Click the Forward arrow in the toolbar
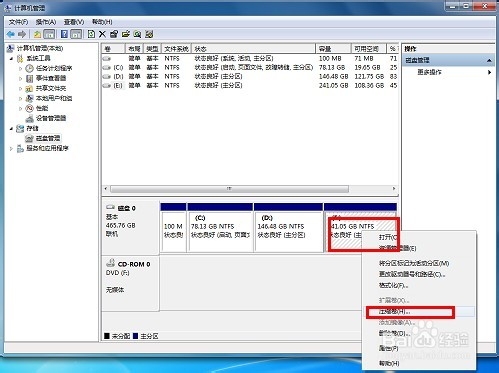Viewport: 499px width, 373px height. tap(22, 34)
